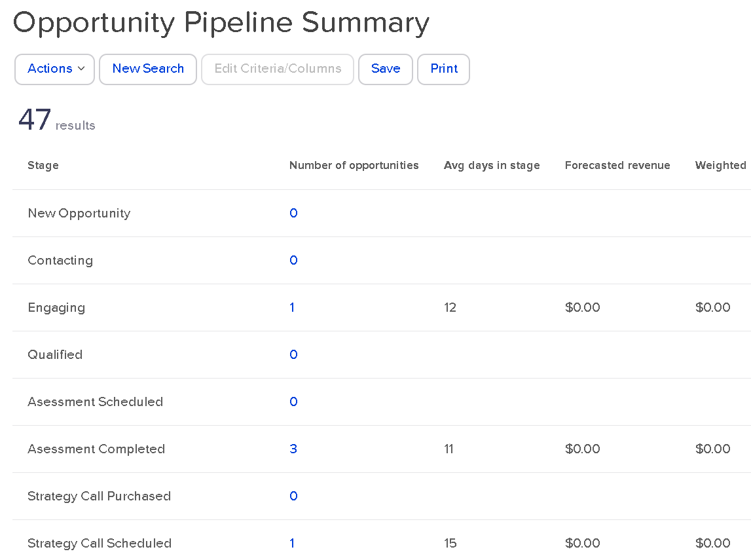
Task: Click Strategy Call Purchased's zero link
Action: 293,496
